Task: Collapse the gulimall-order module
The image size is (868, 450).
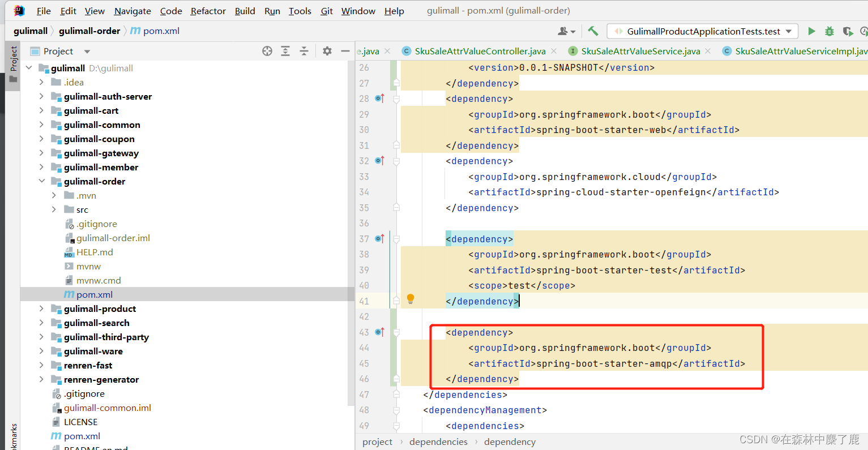Action: coord(41,181)
